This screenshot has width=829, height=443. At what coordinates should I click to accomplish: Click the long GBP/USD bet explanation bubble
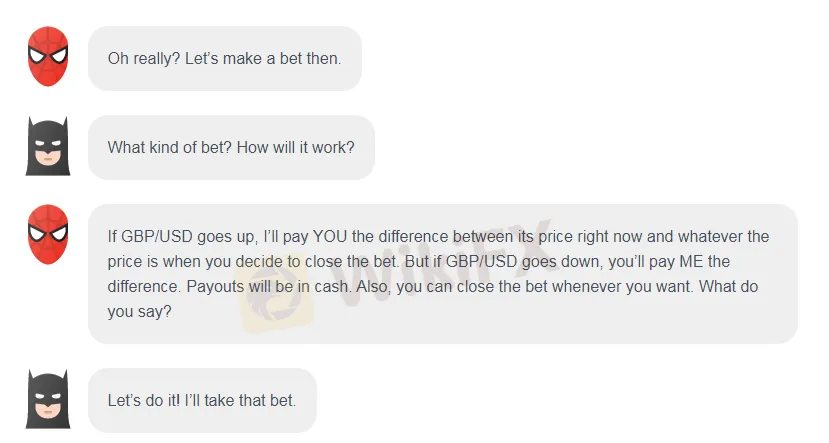(x=442, y=274)
